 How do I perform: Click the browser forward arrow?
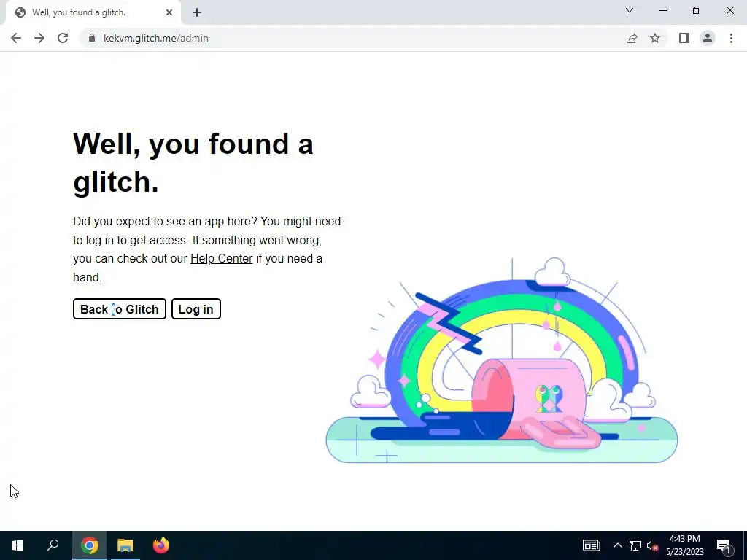[x=39, y=38]
